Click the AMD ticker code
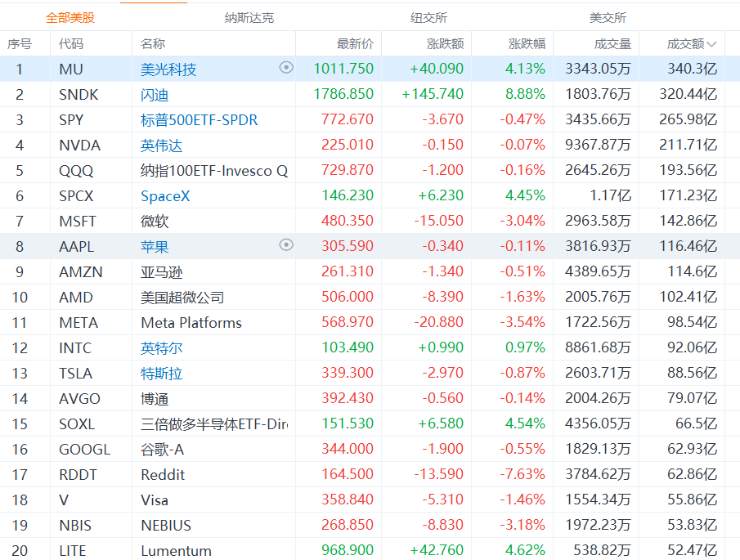The width and height of the screenshot is (740, 560). click(76, 298)
